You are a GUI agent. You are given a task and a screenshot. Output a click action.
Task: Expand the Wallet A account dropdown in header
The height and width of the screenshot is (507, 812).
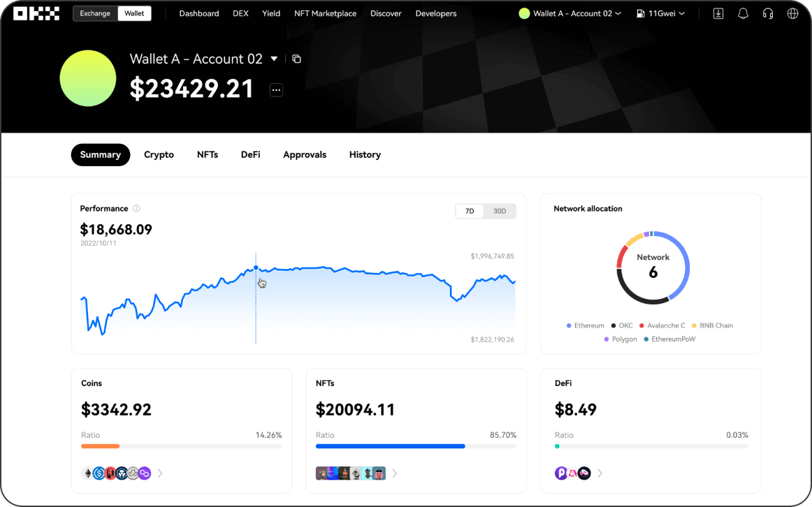[570, 13]
